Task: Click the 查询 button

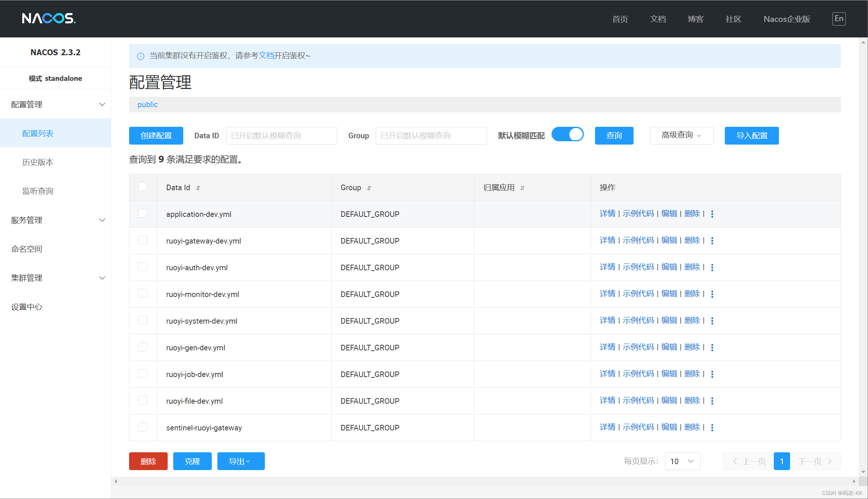Action: coord(614,135)
